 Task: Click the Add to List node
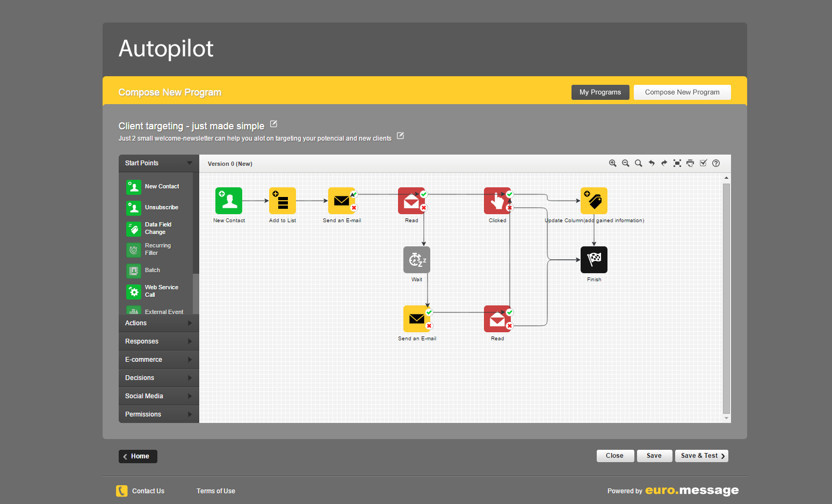coord(283,201)
